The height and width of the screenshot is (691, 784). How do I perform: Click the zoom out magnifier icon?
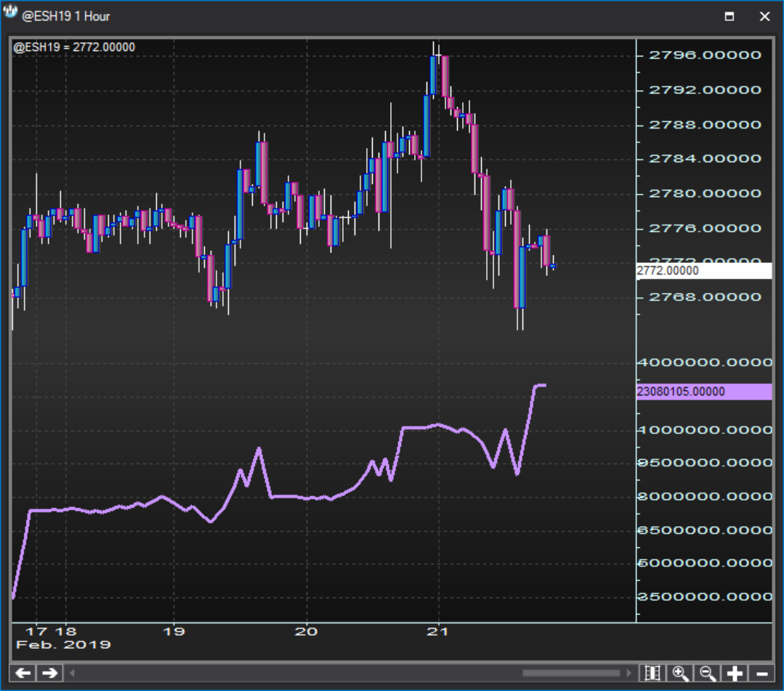click(x=708, y=673)
